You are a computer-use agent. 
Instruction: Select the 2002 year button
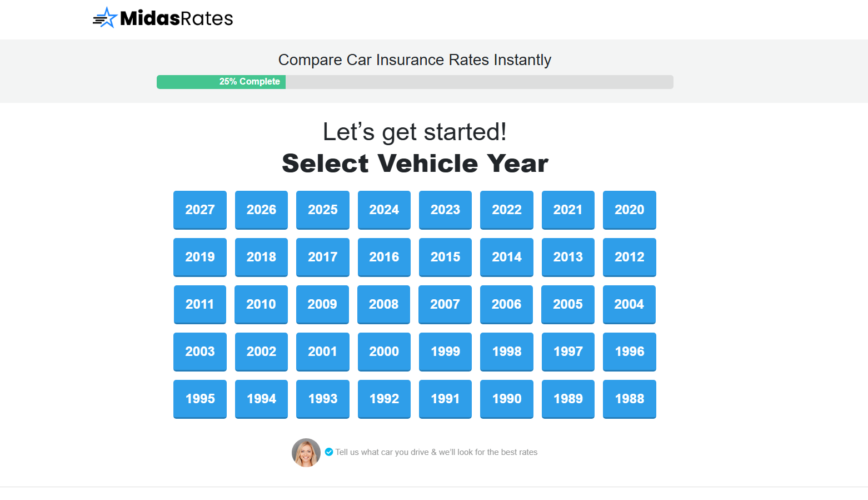click(261, 352)
